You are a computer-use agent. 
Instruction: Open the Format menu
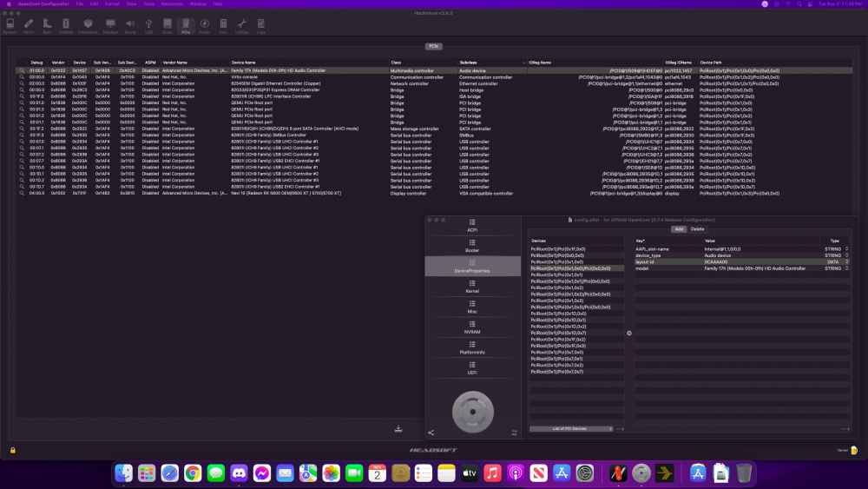[112, 3]
